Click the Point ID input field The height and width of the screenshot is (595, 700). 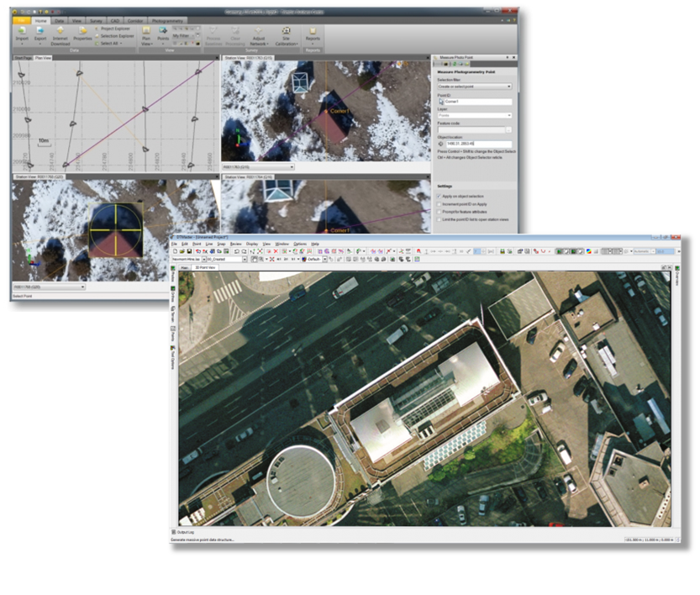pyautogui.click(x=478, y=102)
